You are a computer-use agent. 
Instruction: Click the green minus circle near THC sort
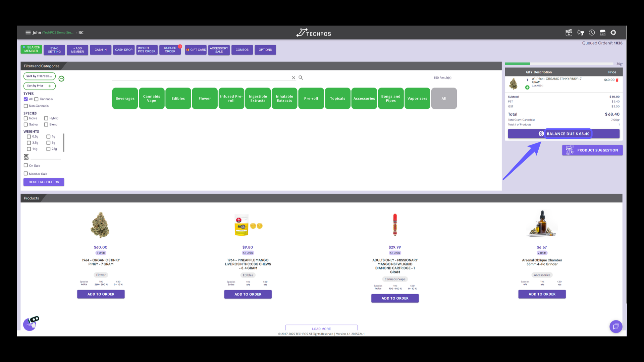pyautogui.click(x=61, y=79)
